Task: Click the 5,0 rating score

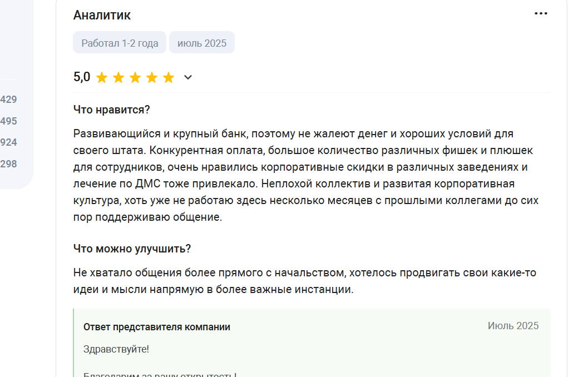Action: (82, 77)
